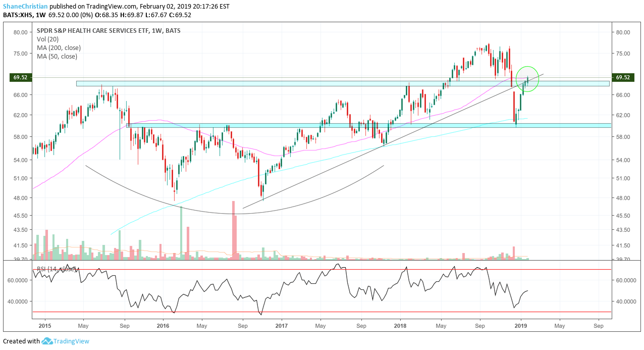Click the BATS:XHS symbol in header

pyautogui.click(x=18, y=15)
